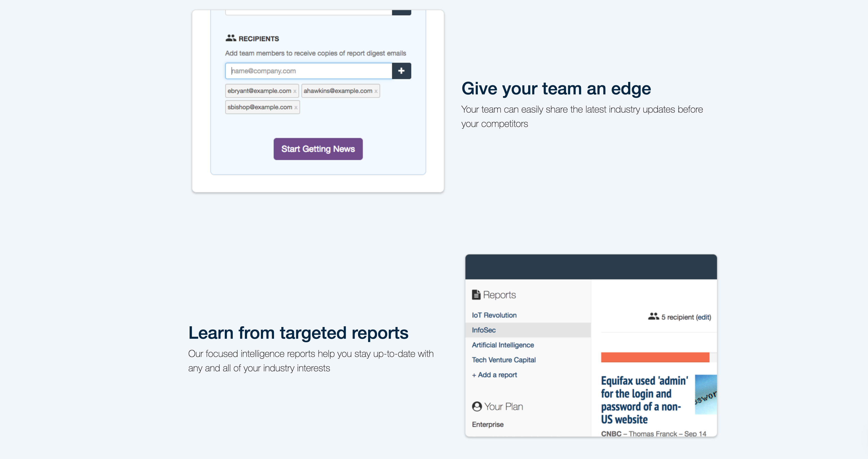Focus the name@company.com email field

[308, 71]
